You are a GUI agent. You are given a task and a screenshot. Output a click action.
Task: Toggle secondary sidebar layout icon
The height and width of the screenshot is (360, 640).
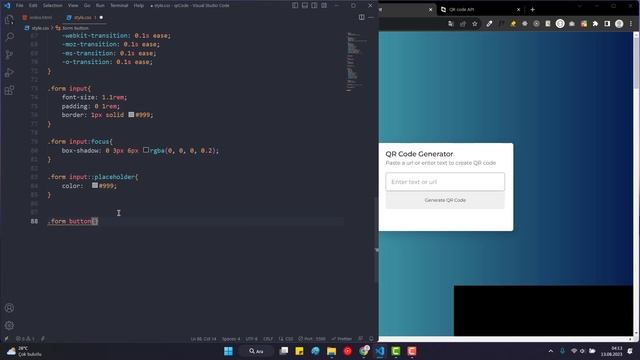click(314, 5)
